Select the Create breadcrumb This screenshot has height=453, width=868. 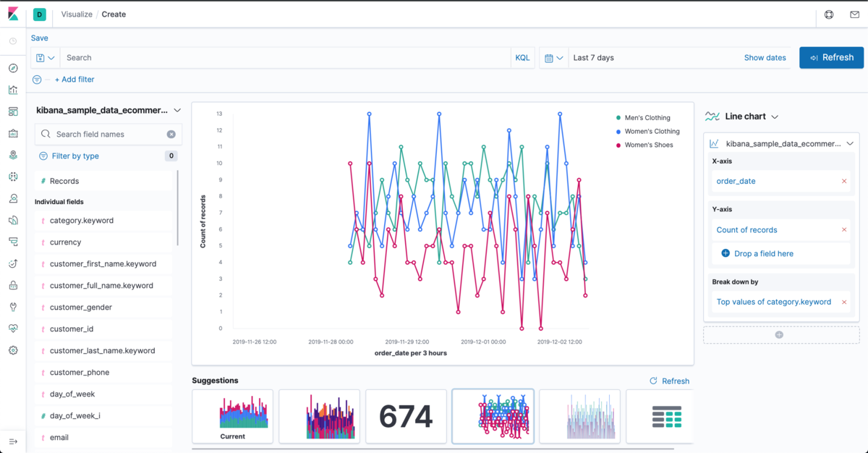tap(114, 14)
